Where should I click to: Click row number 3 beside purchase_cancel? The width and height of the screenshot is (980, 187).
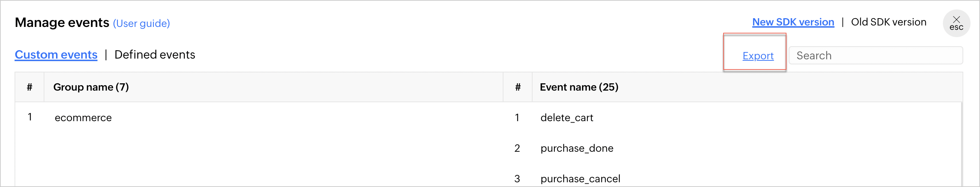pyautogui.click(x=517, y=179)
